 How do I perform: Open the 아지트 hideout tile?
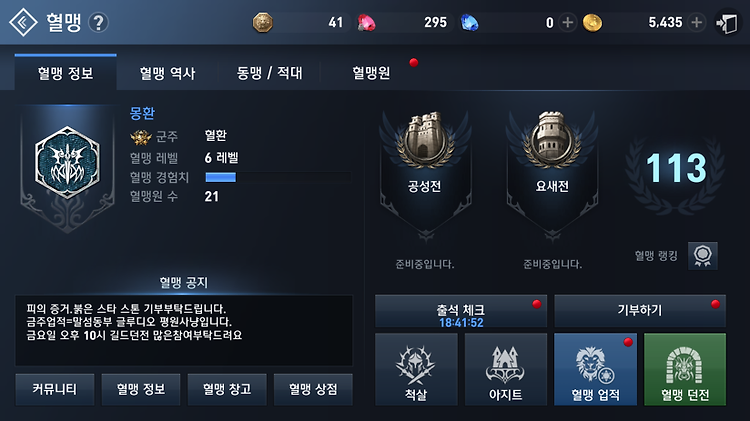click(506, 369)
